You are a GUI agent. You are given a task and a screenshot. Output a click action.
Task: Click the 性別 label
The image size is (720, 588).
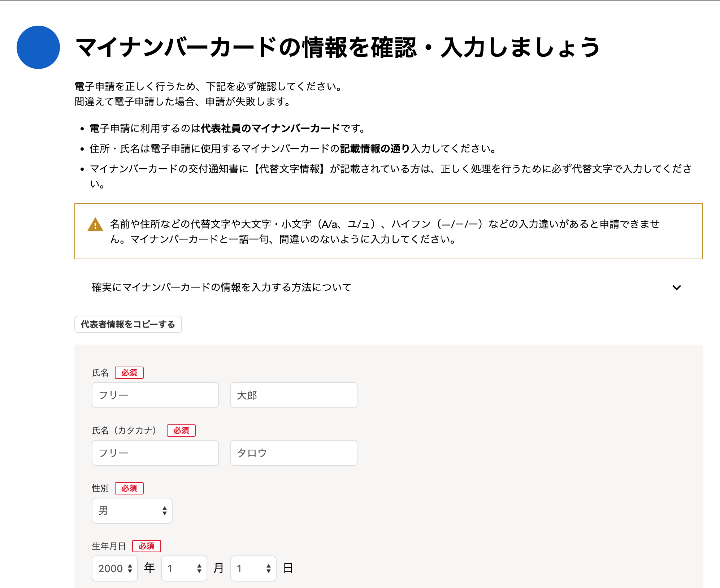tap(100, 488)
